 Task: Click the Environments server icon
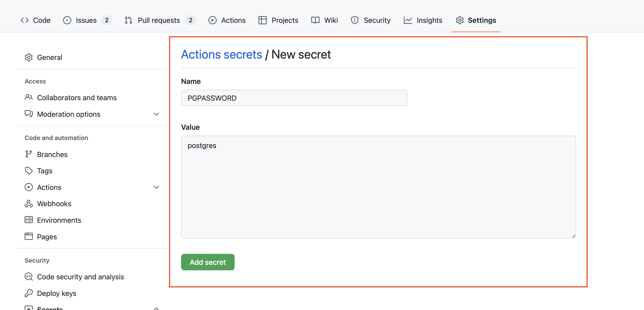pyautogui.click(x=28, y=220)
